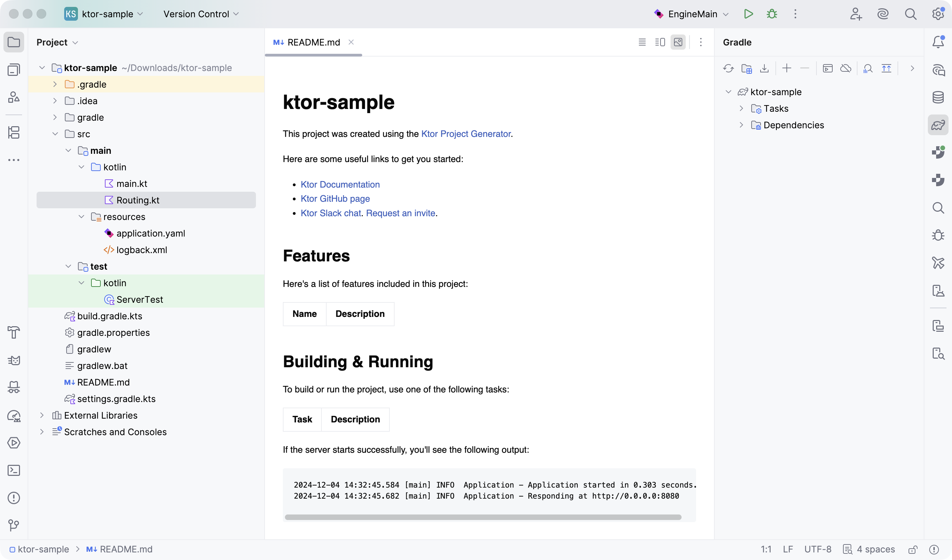The width and height of the screenshot is (952, 560).
Task: Open the Ktor Documentation link
Action: [x=340, y=184]
